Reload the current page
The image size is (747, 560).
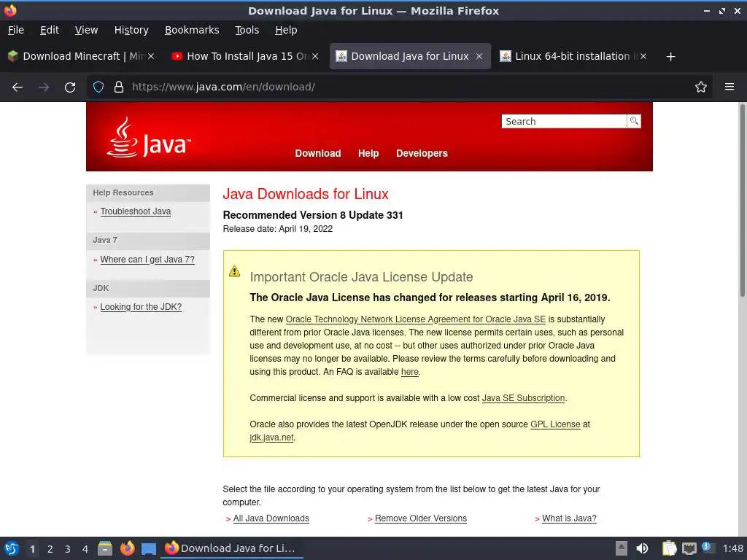click(x=70, y=87)
